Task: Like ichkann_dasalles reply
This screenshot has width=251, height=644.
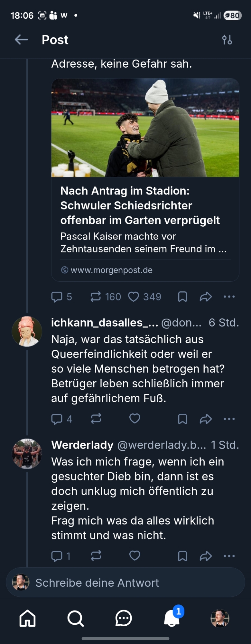Action: pos(135,419)
